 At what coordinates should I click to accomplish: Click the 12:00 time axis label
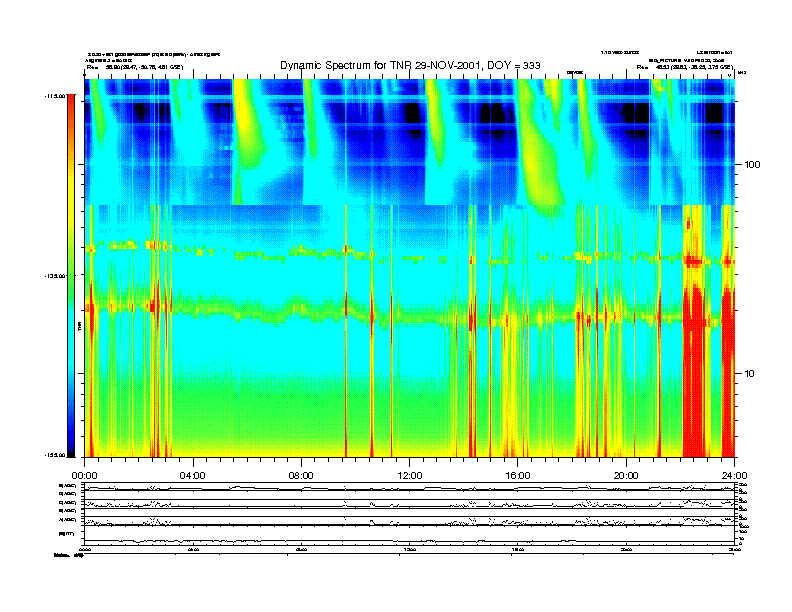(410, 476)
